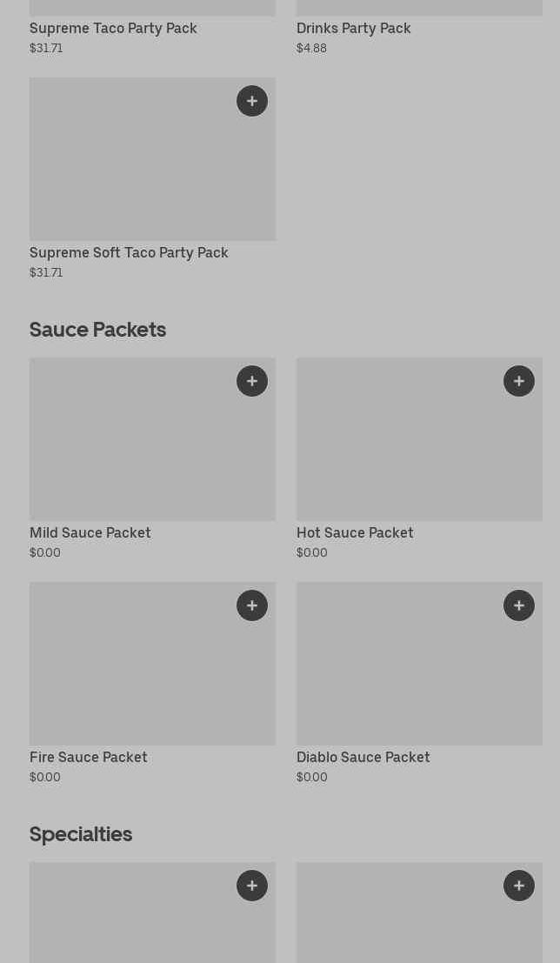This screenshot has height=963, width=560.
Task: Add Fire Sauce Packet with plus button
Action: click(252, 605)
